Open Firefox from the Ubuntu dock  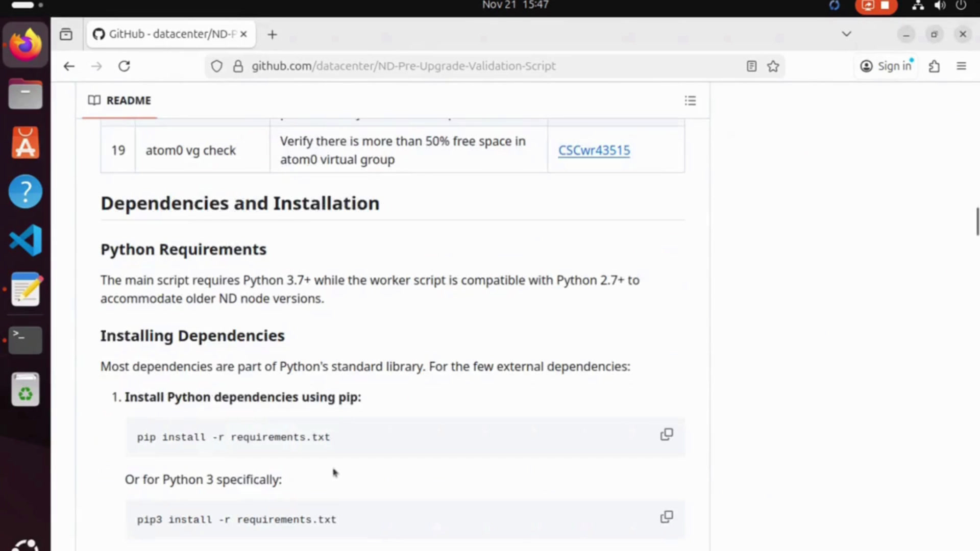pyautogui.click(x=25, y=45)
